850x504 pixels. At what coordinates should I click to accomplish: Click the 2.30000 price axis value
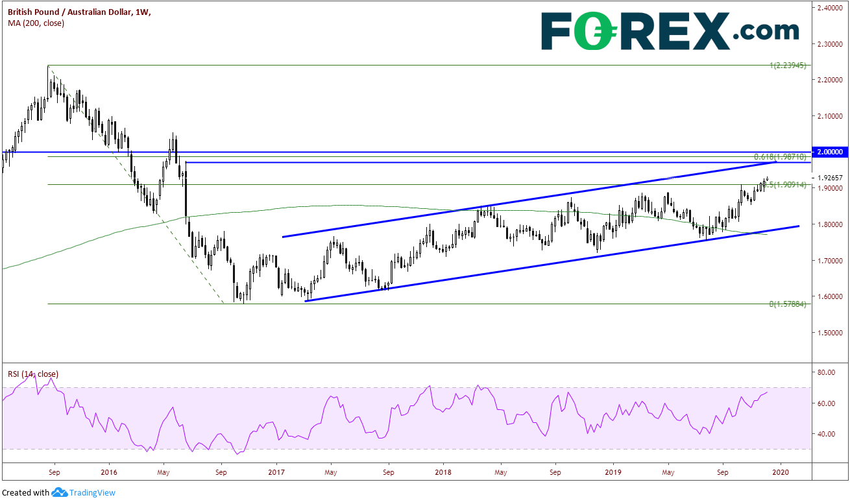tap(831, 44)
